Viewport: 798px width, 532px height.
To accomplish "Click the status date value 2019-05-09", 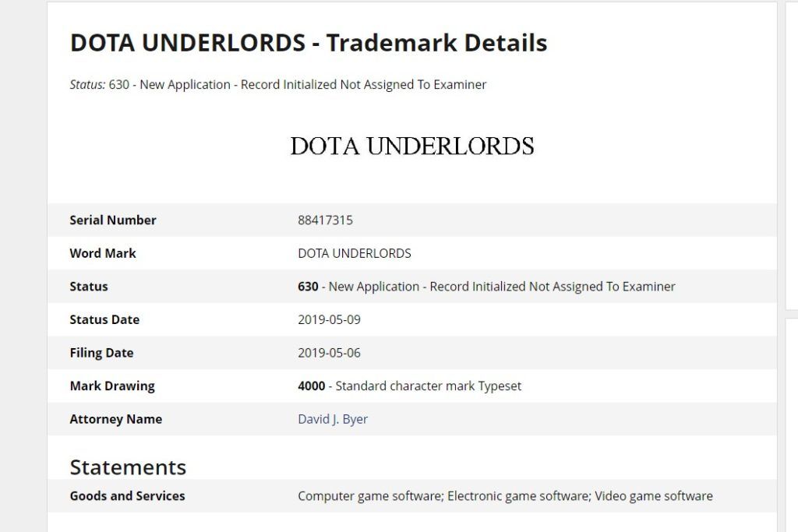I will tap(329, 319).
